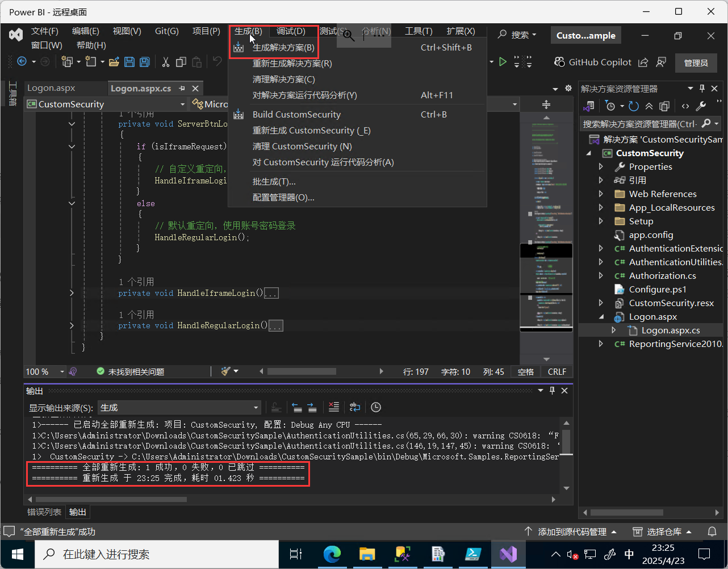Click the Copy toolbar icon
Screen dimensions: 728x569
pyautogui.click(x=181, y=62)
